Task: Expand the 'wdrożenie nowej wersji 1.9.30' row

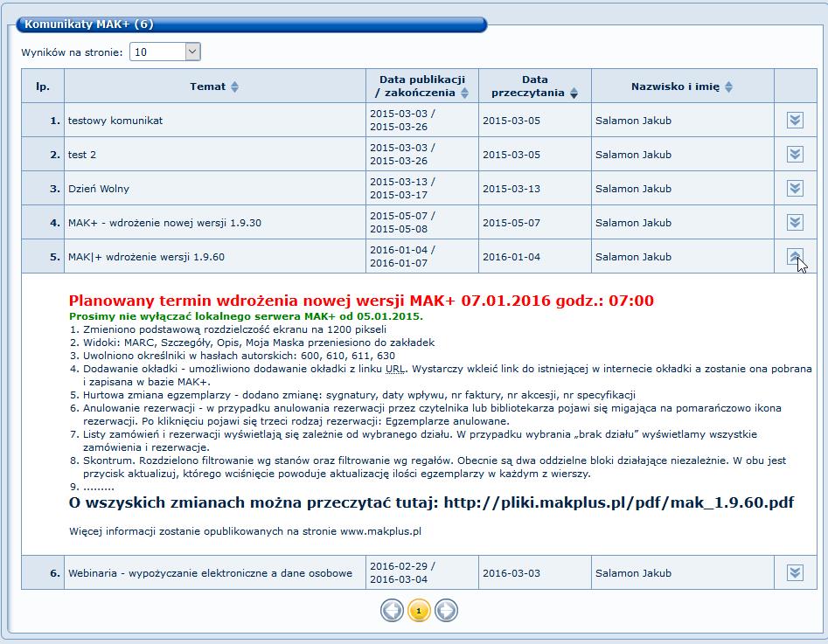Action: (795, 222)
